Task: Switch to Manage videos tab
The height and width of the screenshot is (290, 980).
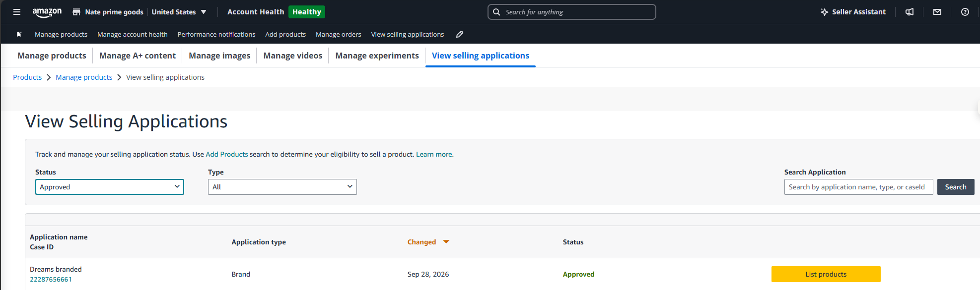Action: point(293,56)
